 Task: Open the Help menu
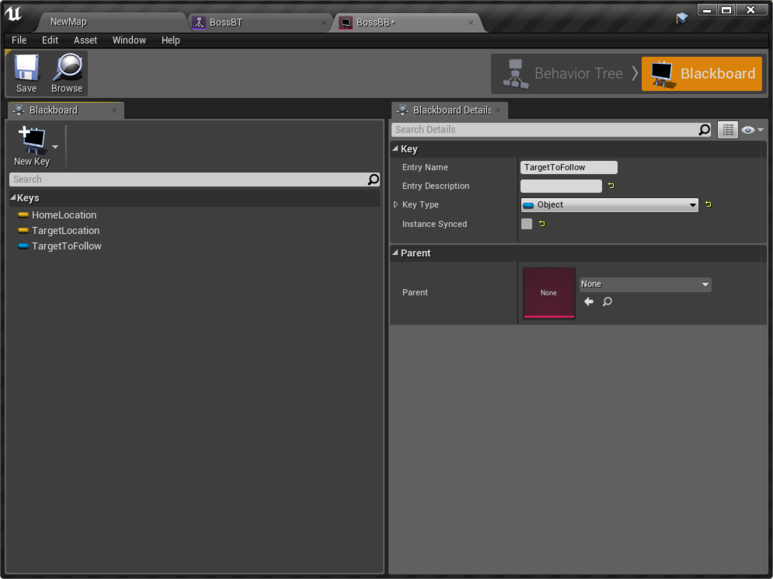[x=171, y=40]
